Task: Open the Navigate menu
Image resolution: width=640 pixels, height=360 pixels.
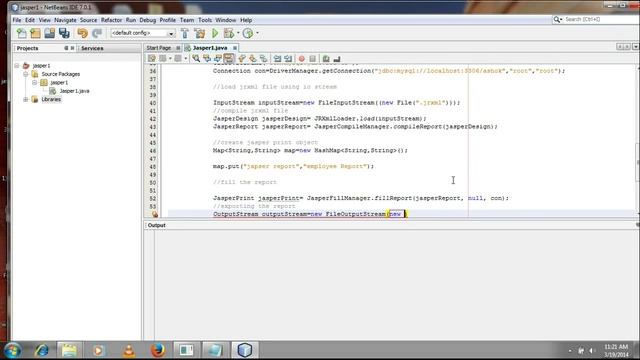Action: pos(65,20)
